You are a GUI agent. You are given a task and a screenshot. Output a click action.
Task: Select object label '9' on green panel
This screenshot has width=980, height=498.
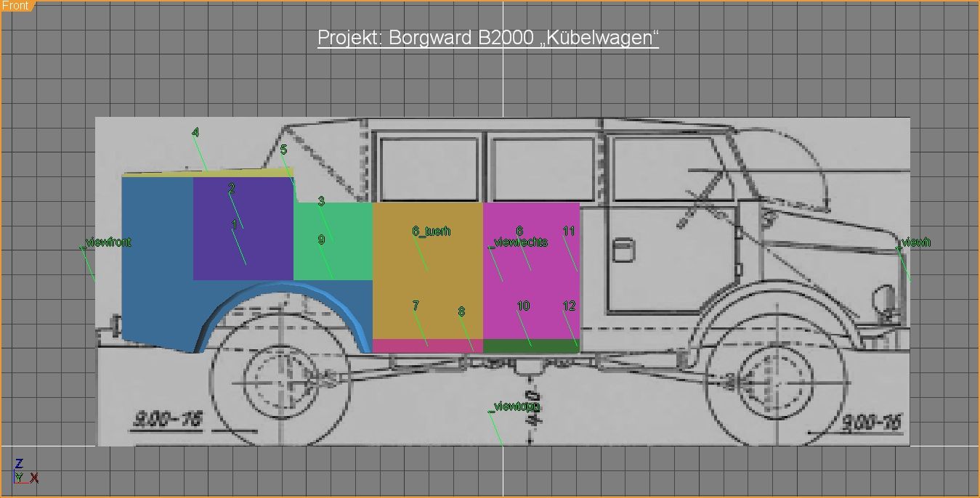(321, 240)
